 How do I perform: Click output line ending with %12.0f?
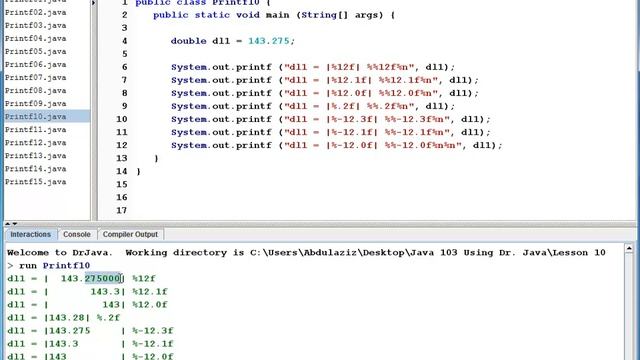[87, 304]
